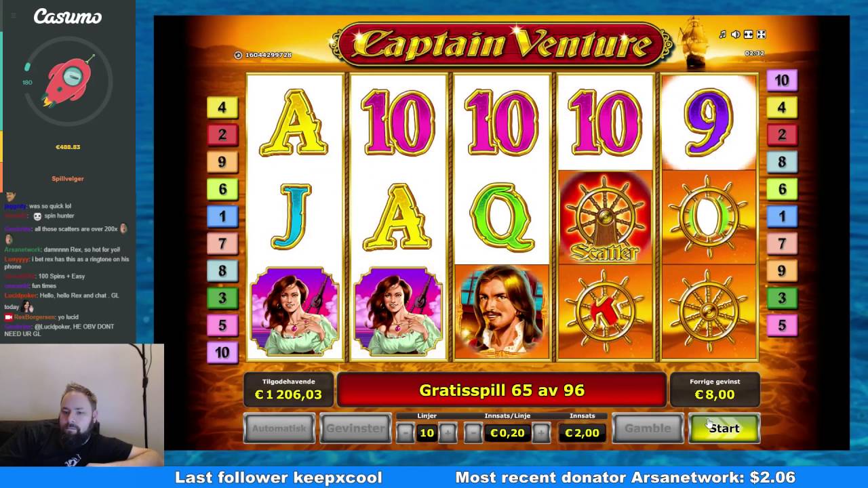Click the Gamble button
Viewport: 868px width, 488px height.
pyautogui.click(x=648, y=428)
